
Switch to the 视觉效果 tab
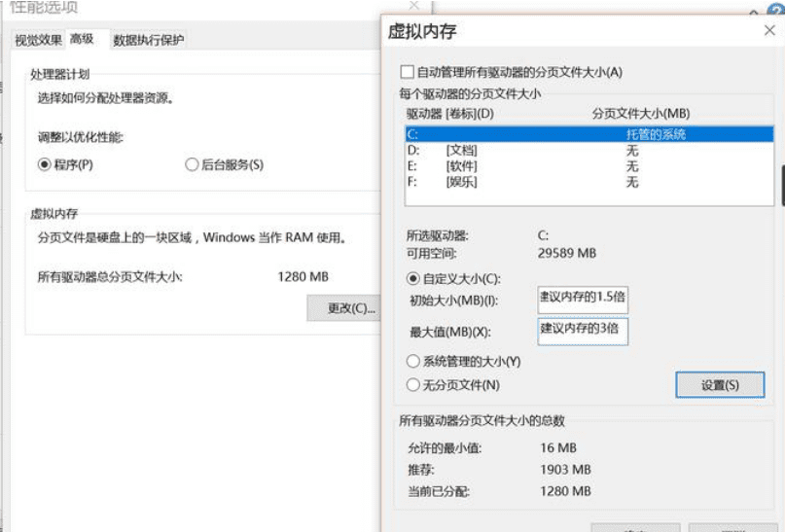(x=38, y=40)
